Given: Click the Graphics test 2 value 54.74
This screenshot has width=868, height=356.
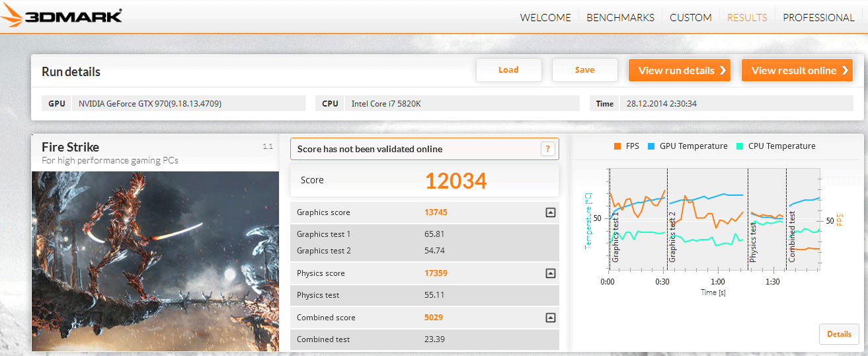Looking at the screenshot, I should tap(434, 251).
